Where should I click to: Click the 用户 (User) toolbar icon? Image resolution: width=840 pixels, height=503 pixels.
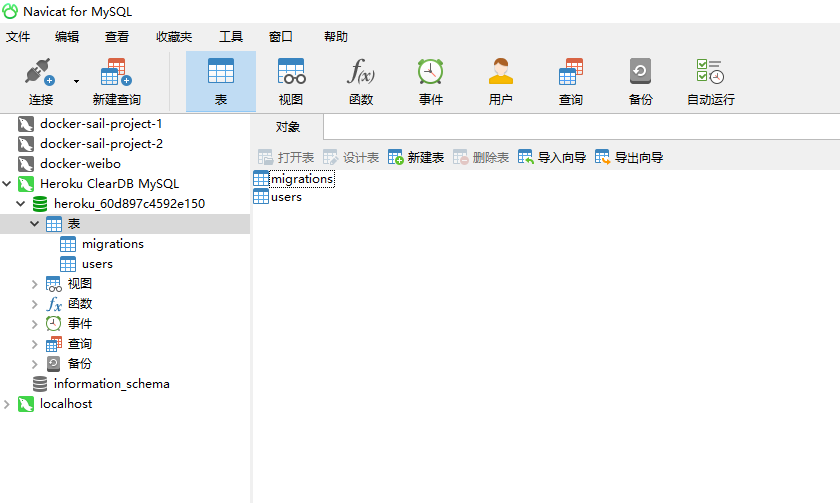[x=500, y=71]
